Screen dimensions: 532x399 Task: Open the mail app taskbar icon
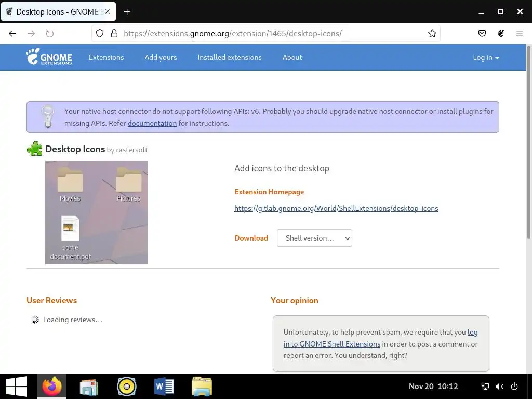(x=89, y=387)
